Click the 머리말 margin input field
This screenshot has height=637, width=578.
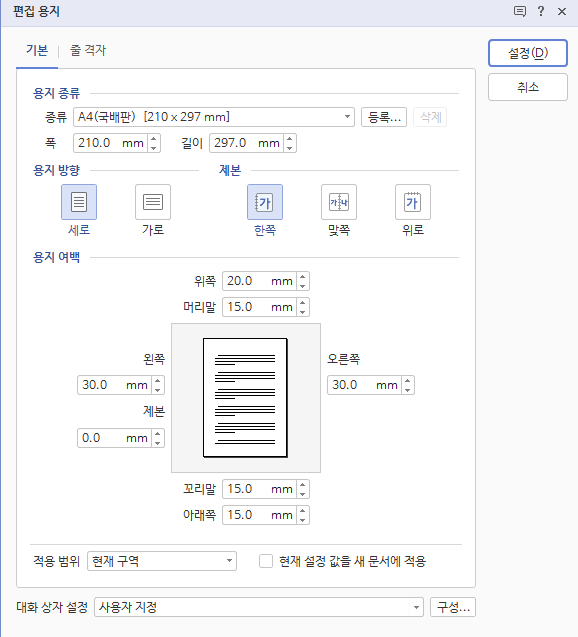point(260,307)
